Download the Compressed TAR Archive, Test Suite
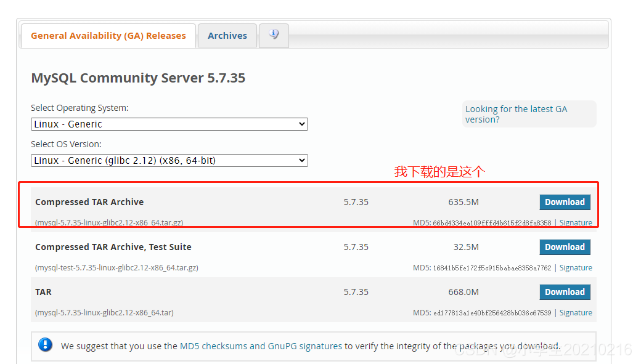This screenshot has height=364, width=641. 565,246
